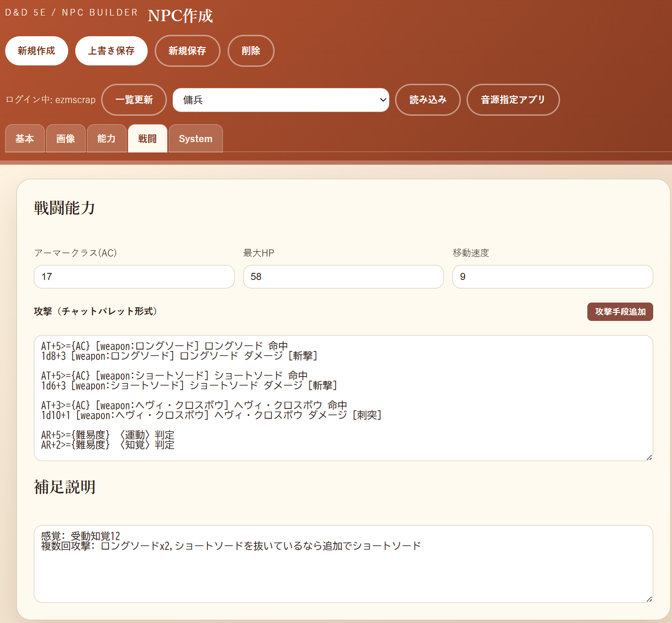Click the 最大HP input field
The image size is (672, 623).
(343, 277)
